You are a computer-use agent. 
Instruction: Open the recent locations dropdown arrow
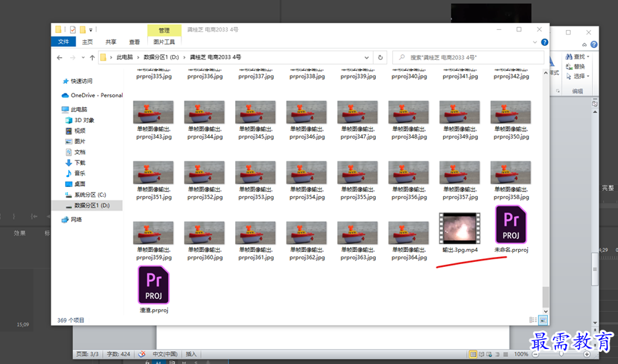83,58
